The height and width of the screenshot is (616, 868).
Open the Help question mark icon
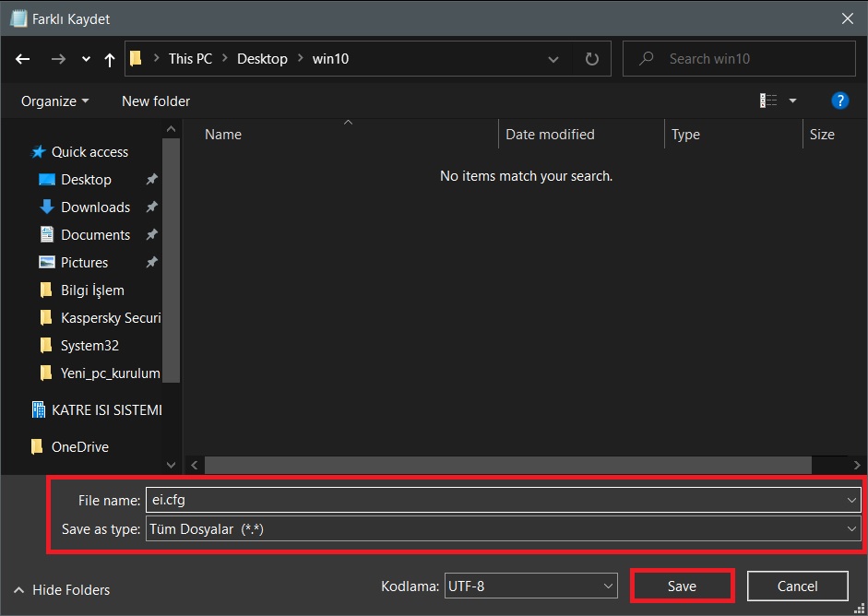pos(839,101)
